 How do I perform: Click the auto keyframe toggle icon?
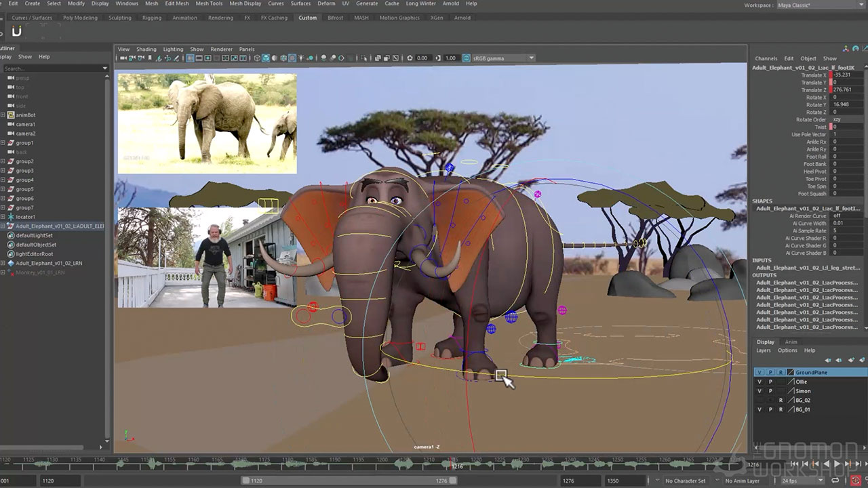point(856,481)
